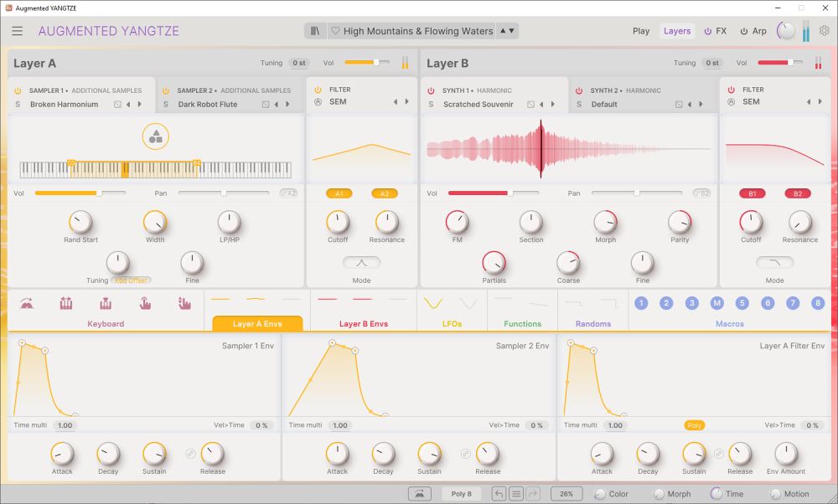Click the A1 filter routing button
This screenshot has height=504, width=838.
pyautogui.click(x=339, y=193)
